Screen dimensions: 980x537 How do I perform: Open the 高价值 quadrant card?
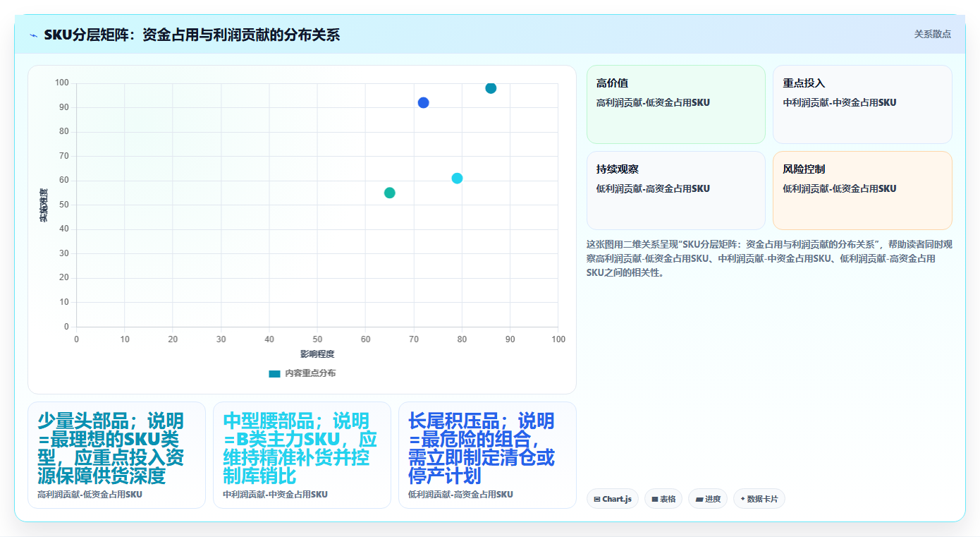click(x=675, y=104)
